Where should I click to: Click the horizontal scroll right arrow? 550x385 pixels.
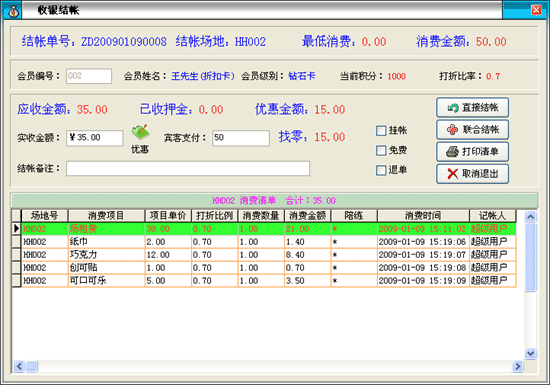517,366
